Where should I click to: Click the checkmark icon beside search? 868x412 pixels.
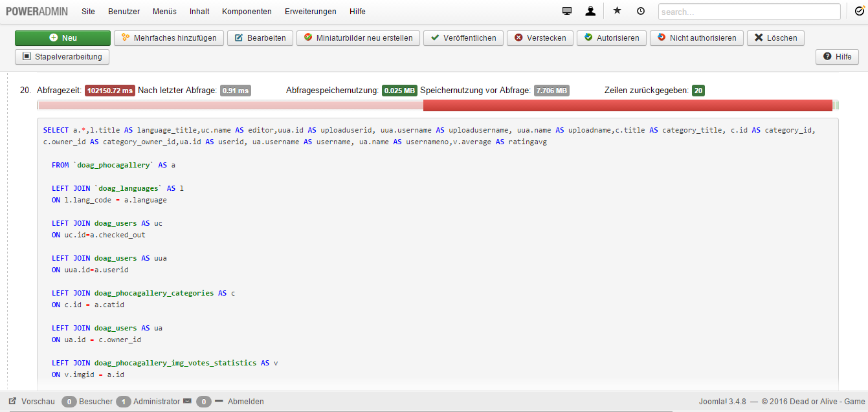tap(859, 11)
